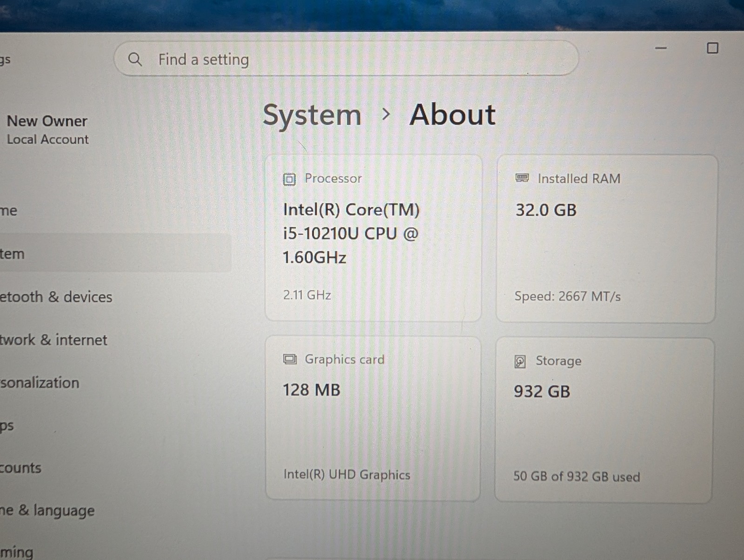Click the 2.11 GHz processor speed
Viewport: 744px width, 560px height.
pos(307,295)
